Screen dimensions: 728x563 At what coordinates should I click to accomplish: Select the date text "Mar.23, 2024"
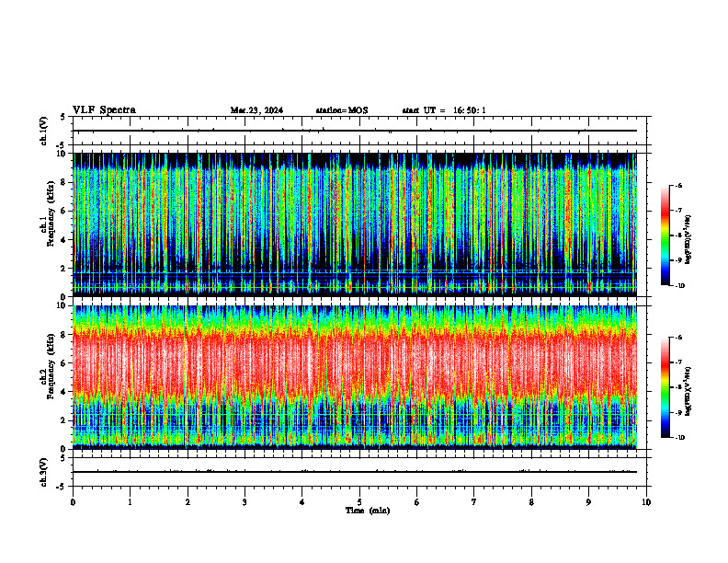click(256, 110)
